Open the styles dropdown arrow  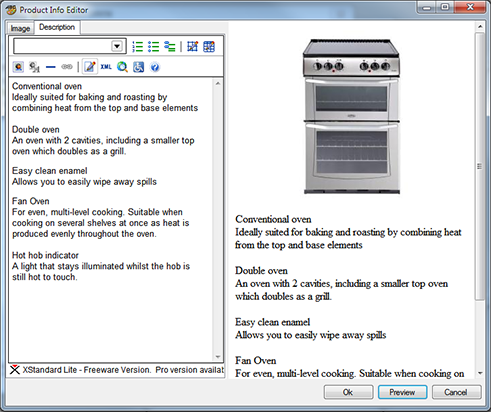(x=117, y=46)
